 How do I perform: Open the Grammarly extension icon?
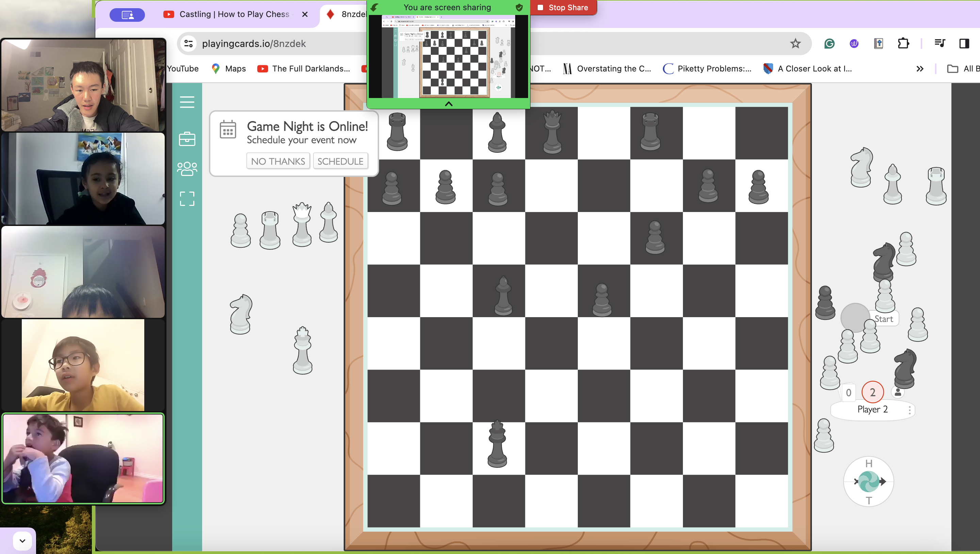tap(829, 43)
